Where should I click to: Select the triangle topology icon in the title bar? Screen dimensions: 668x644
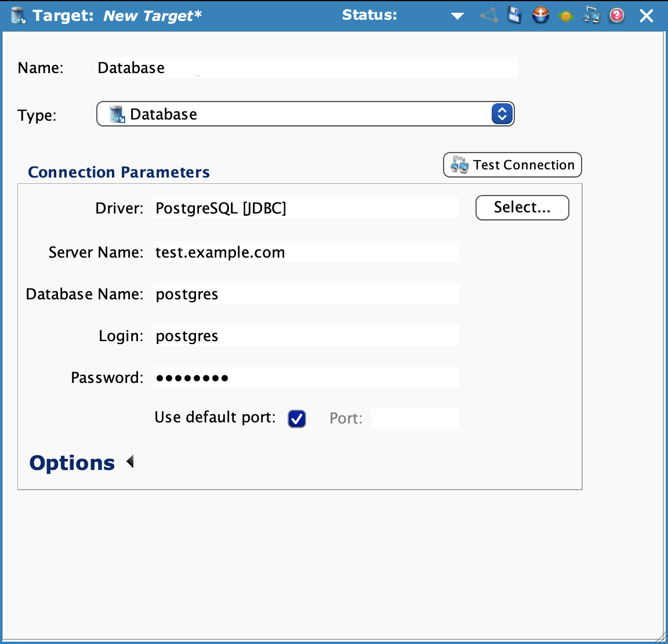click(489, 16)
